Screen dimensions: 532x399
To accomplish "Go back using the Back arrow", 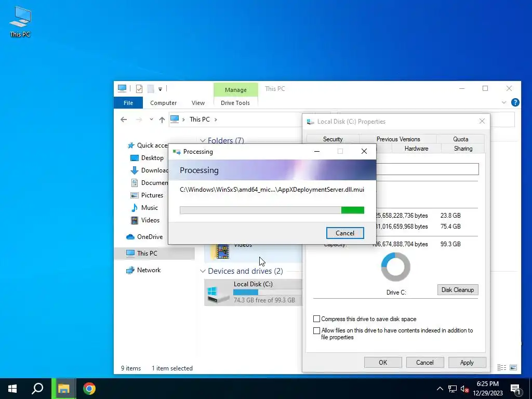I will (x=124, y=119).
